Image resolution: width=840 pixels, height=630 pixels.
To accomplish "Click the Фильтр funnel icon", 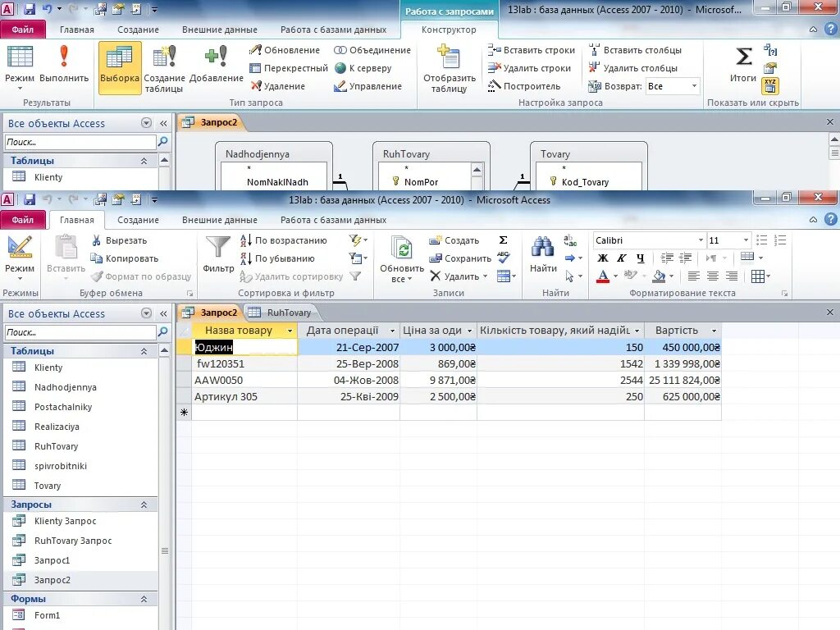I will 218,254.
